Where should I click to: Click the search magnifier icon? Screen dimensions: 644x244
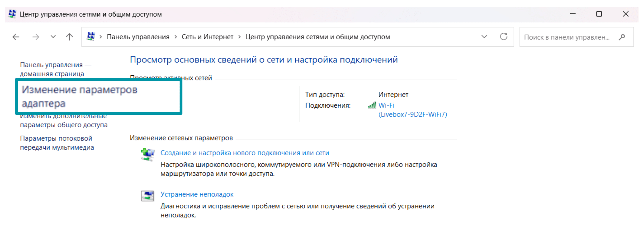[x=622, y=37]
